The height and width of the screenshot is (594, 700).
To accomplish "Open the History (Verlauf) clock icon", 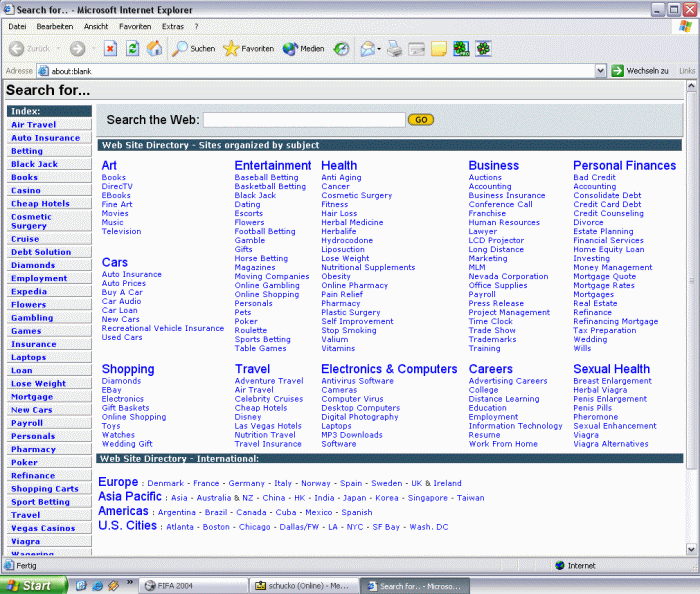I will click(342, 49).
